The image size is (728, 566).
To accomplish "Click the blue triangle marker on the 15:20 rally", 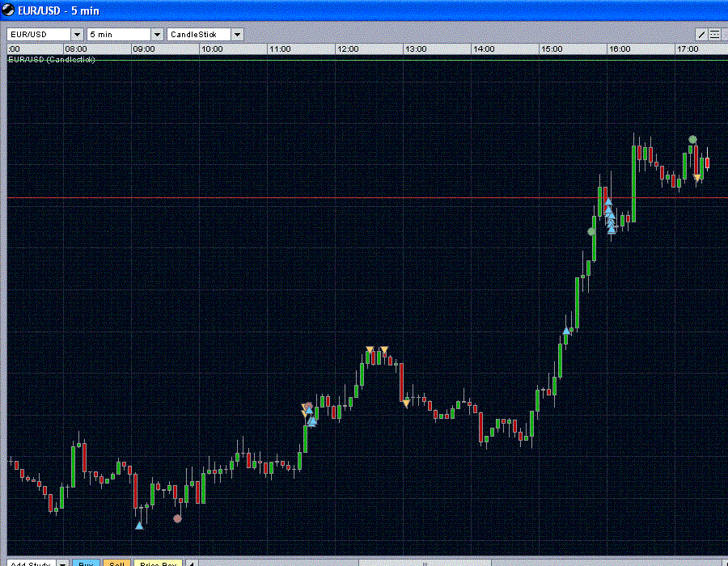I will click(566, 331).
